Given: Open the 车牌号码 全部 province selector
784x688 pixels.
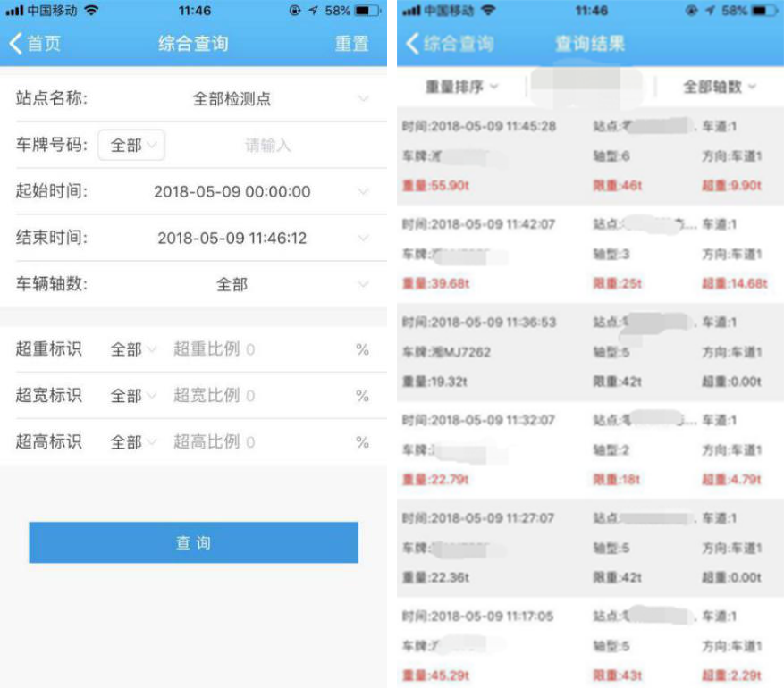Looking at the screenshot, I should pos(131,146).
